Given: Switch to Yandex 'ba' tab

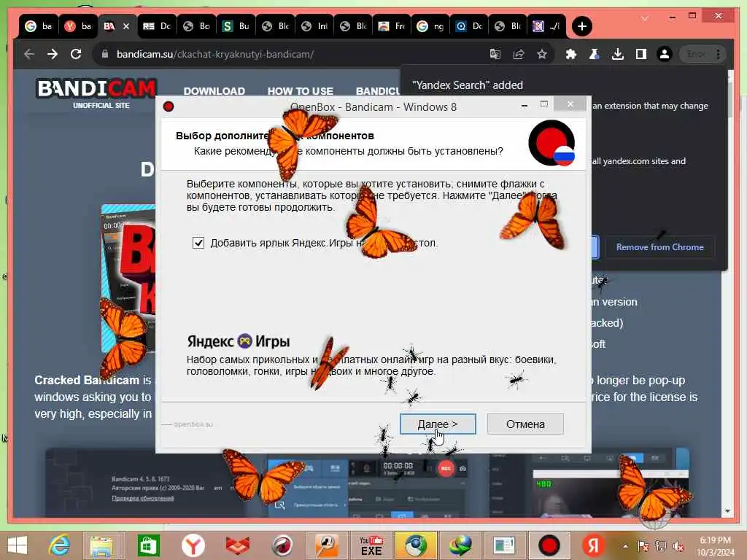Looking at the screenshot, I should 78,26.
